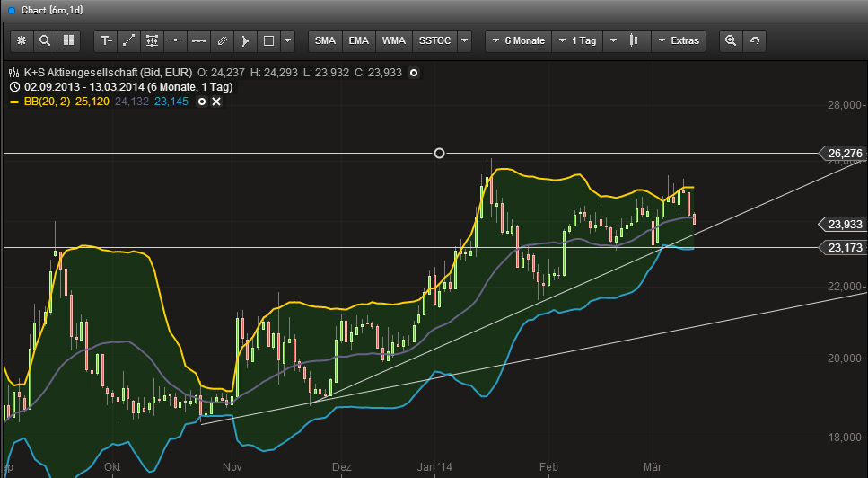Open the grid layout icon

(x=68, y=40)
